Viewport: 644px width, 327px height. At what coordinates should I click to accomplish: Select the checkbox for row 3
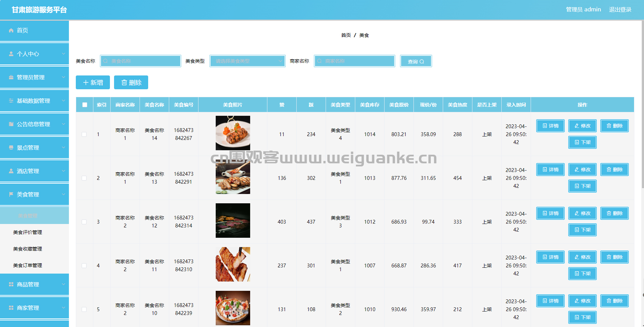(84, 222)
